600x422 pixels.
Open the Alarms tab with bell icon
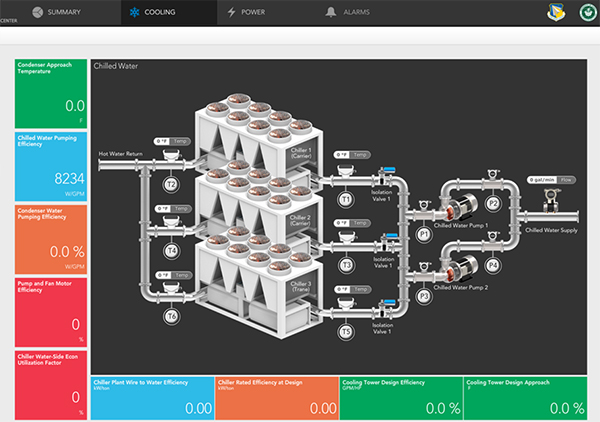(351, 12)
